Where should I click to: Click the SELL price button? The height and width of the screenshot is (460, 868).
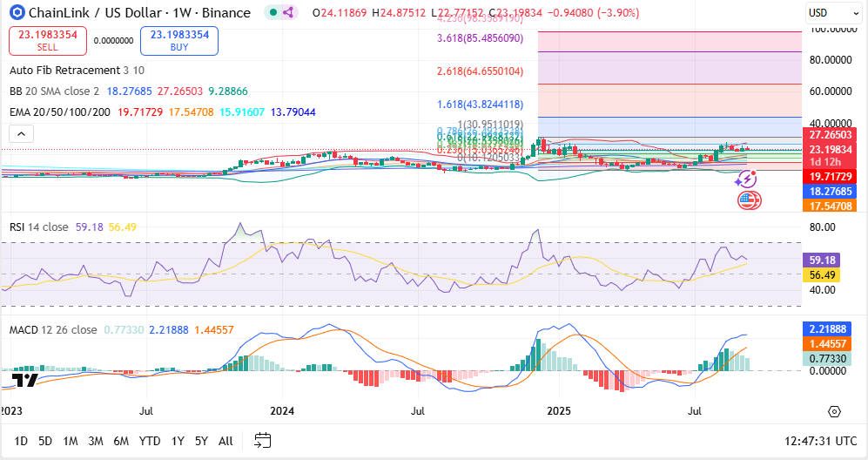tap(47, 40)
